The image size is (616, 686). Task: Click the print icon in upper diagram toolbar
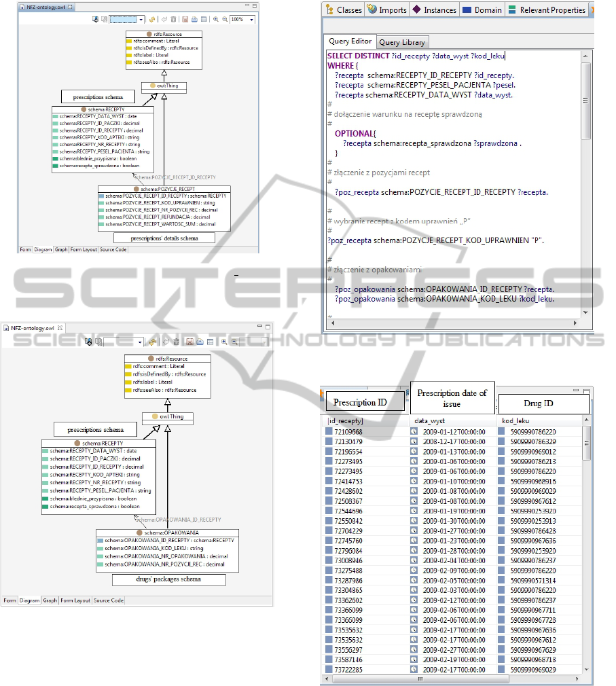(194, 20)
